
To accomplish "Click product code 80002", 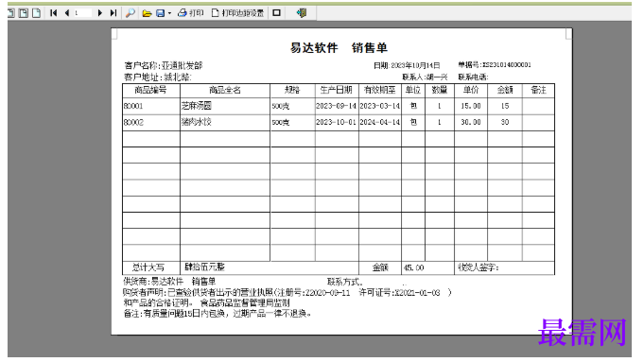I will 133,122.
